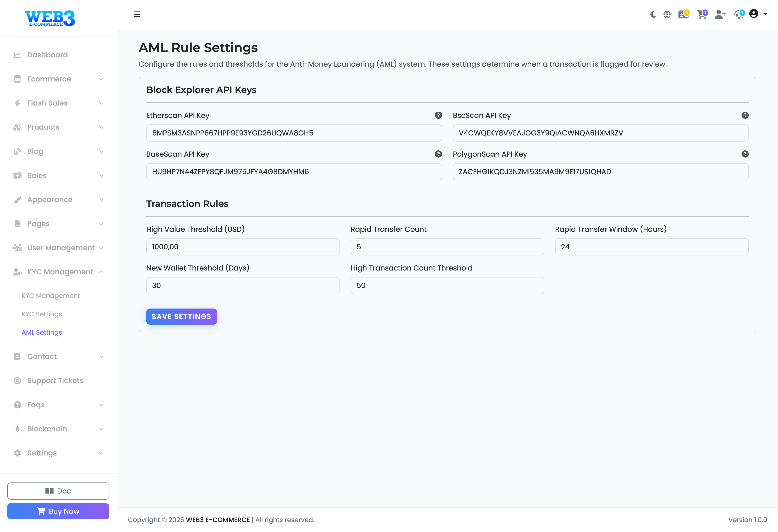The height and width of the screenshot is (532, 778).
Task: Open the shopping cart notifications icon
Action: (702, 14)
